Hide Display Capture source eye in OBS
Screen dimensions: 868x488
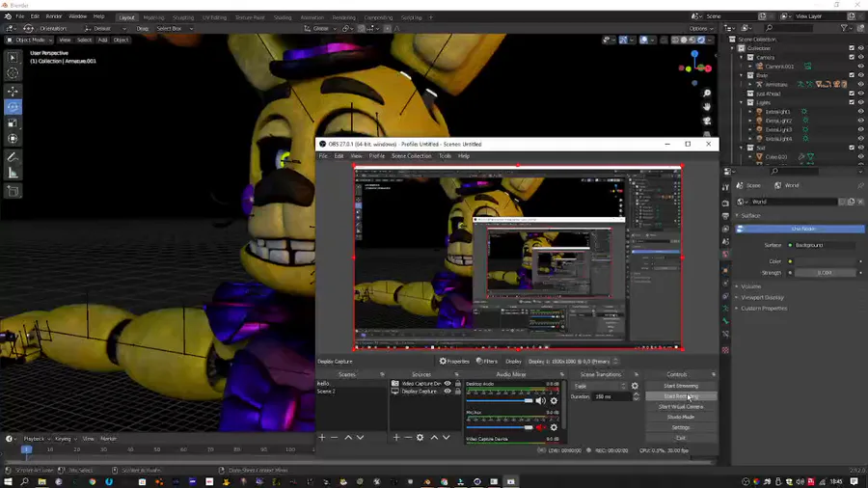[x=448, y=392]
